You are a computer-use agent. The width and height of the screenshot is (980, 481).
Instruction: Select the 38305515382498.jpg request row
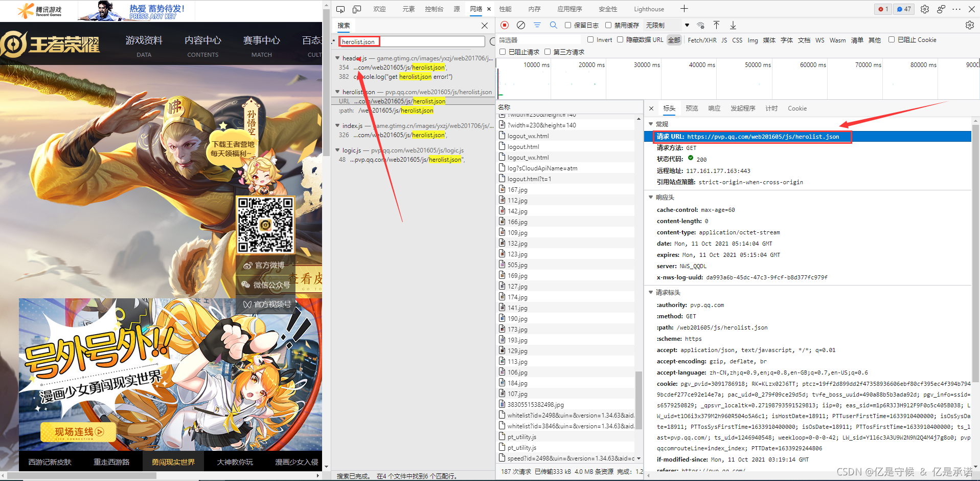pos(566,405)
